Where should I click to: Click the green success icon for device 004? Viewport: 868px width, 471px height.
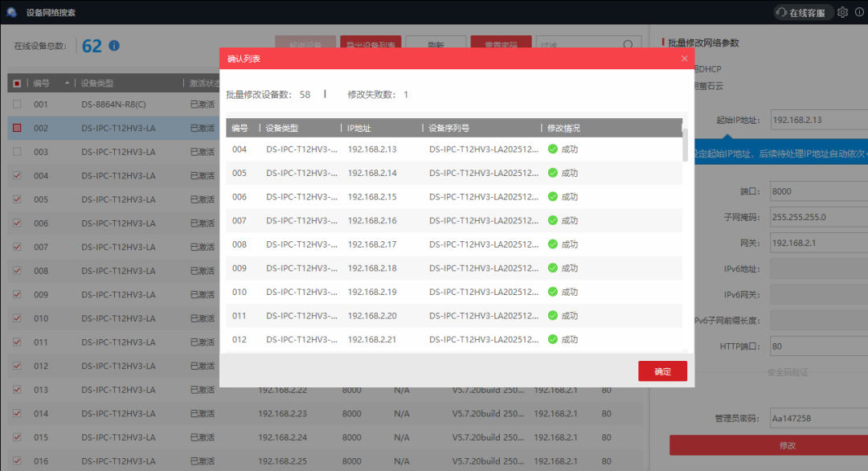point(552,149)
